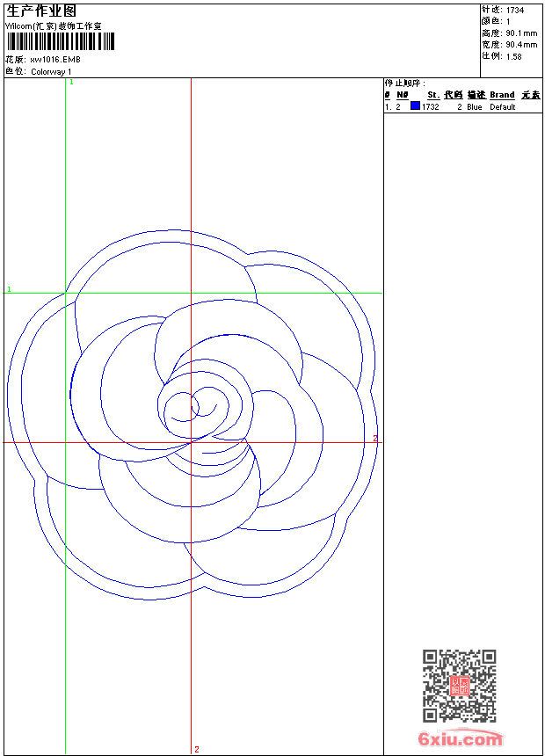Click the 元素 column header
Viewport: 545px width, 756px height.
(x=530, y=95)
